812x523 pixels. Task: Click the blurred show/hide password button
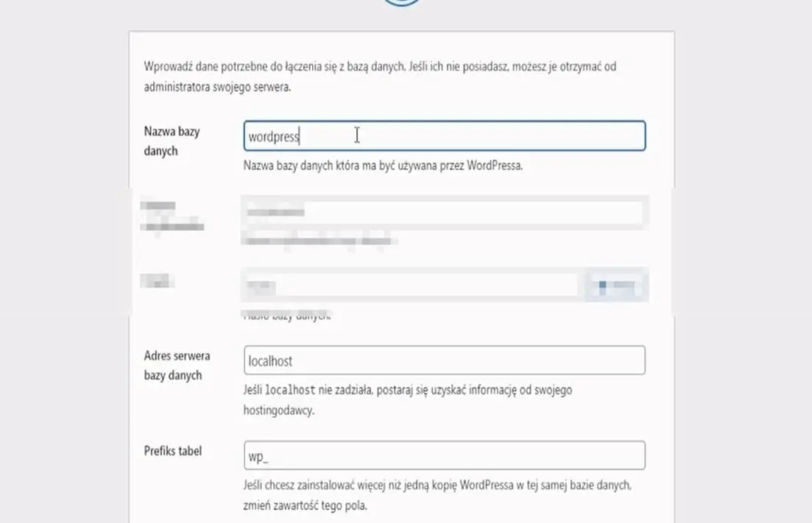click(616, 286)
